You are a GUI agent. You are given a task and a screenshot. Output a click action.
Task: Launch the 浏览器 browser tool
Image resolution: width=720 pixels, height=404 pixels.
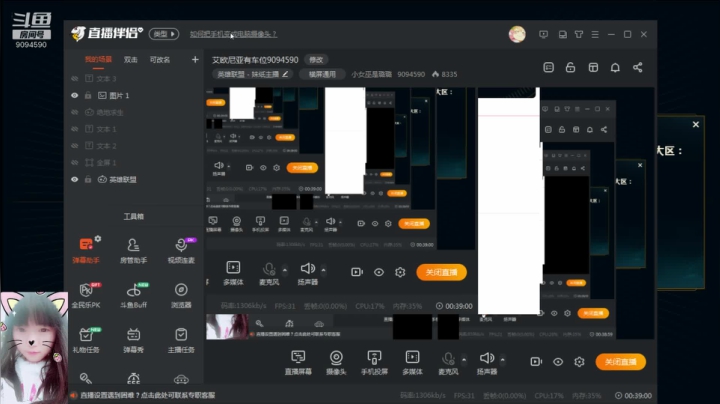coord(181,295)
